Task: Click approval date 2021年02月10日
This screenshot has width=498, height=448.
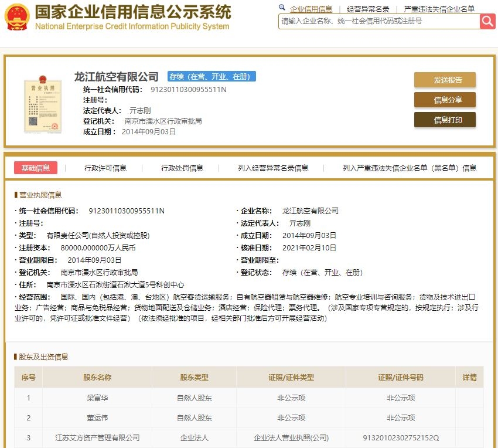Action: click(x=309, y=247)
